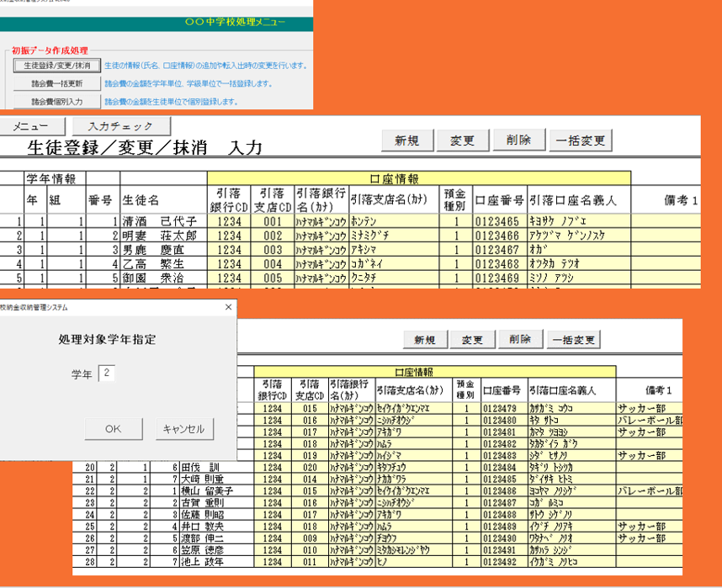Click 一括変更 in the top registration window

[582, 140]
